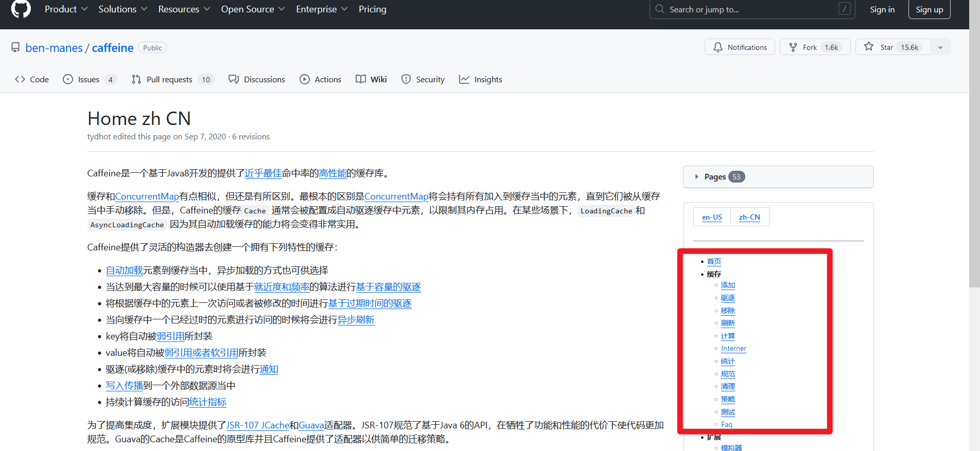Viewport: 980px width, 451px height.
Task: Switch to the Code tab
Action: tap(32, 79)
